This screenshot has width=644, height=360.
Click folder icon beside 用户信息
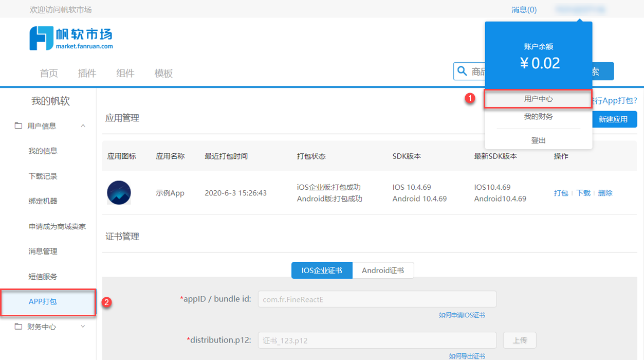[19, 125]
